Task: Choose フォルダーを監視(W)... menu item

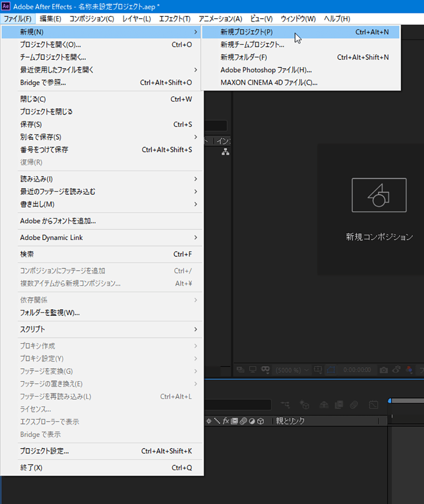Action: click(x=101, y=312)
